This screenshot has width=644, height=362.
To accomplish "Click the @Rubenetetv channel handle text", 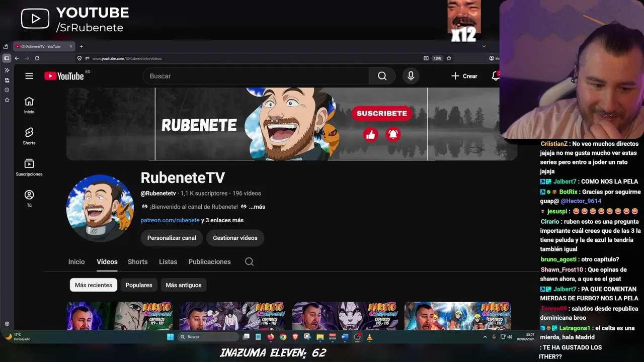I will [x=158, y=193].
